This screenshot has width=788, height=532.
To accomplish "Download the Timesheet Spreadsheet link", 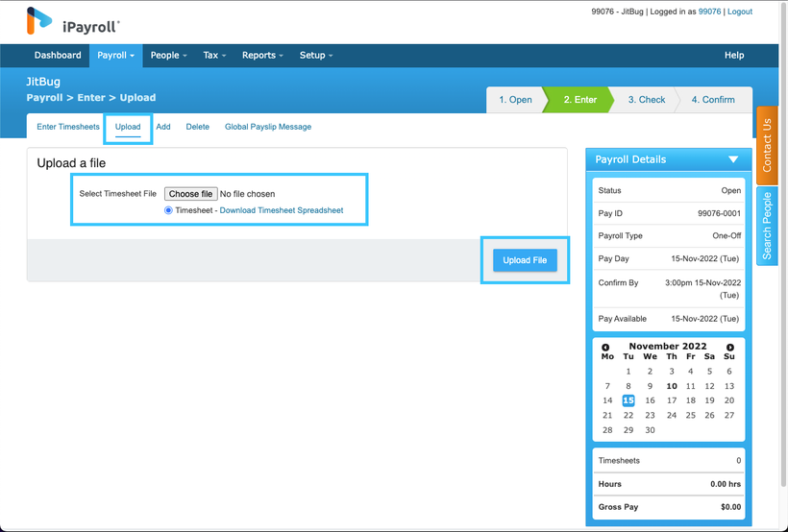I will (x=282, y=210).
